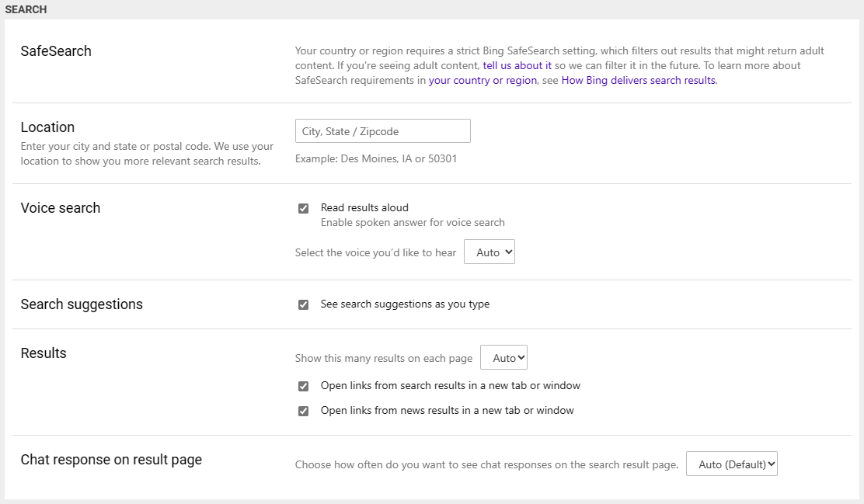Click 'Chat response on result page' heading
Screen dimensions: 864x504
[x=111, y=460]
